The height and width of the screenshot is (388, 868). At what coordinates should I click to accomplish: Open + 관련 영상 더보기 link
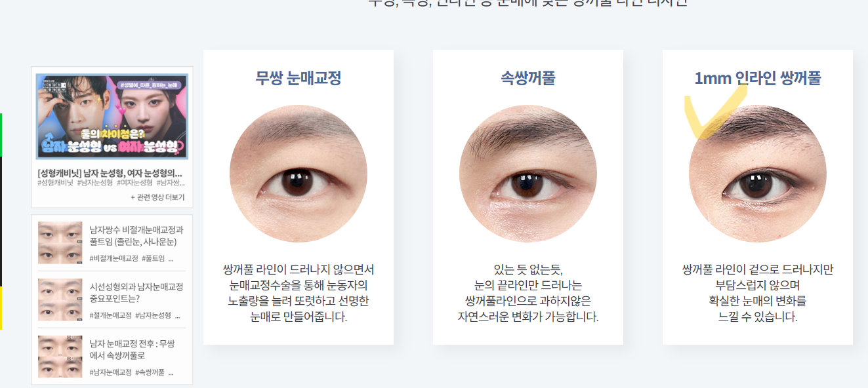pos(157,197)
